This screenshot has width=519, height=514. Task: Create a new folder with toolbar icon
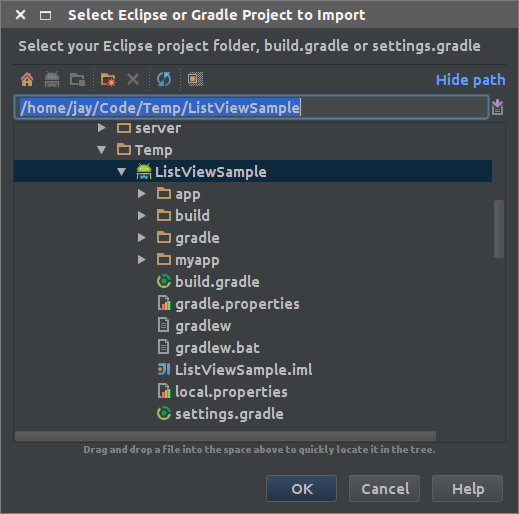(x=108, y=80)
